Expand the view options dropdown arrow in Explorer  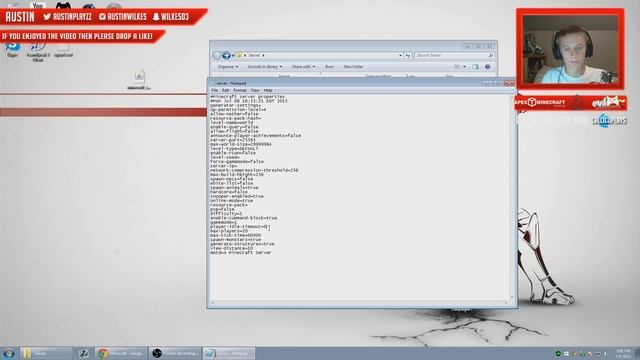tap(464, 67)
